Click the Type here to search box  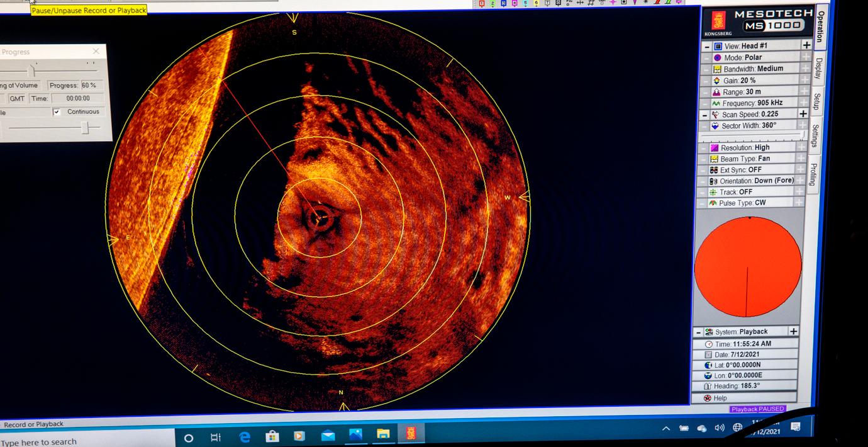coord(88,441)
